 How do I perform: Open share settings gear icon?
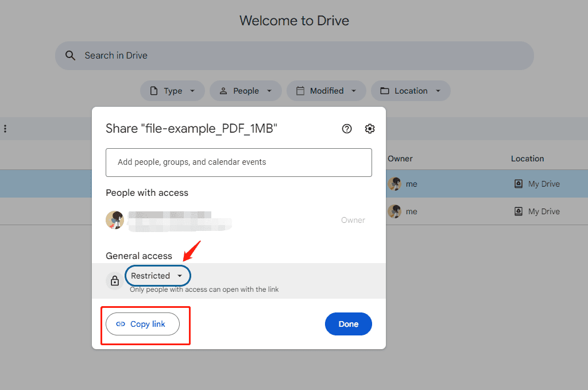point(370,129)
